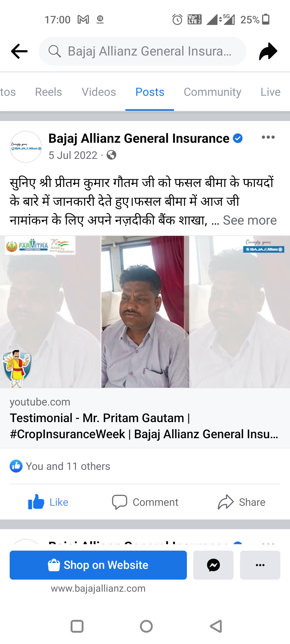
Task: Switch to the Videos tab
Action: 99,92
